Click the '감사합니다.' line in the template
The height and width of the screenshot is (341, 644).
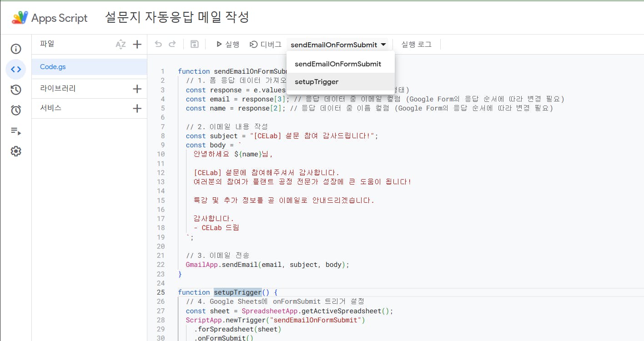click(214, 219)
